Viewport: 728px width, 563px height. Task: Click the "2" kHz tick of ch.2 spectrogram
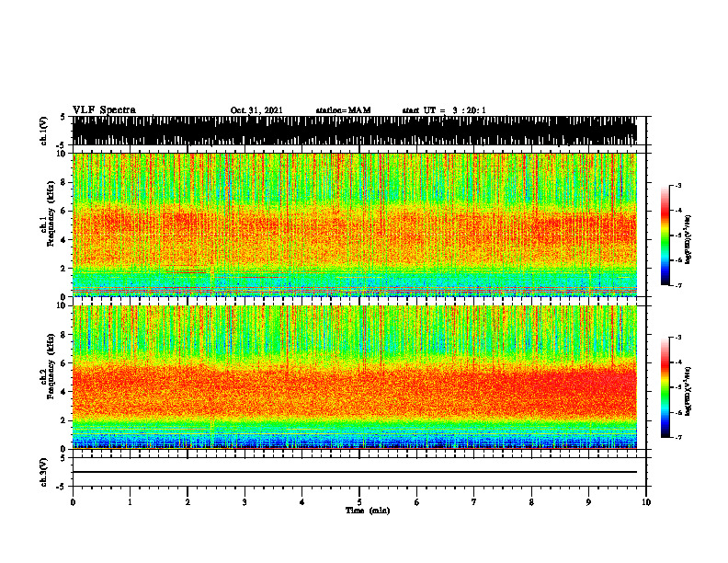[64, 420]
